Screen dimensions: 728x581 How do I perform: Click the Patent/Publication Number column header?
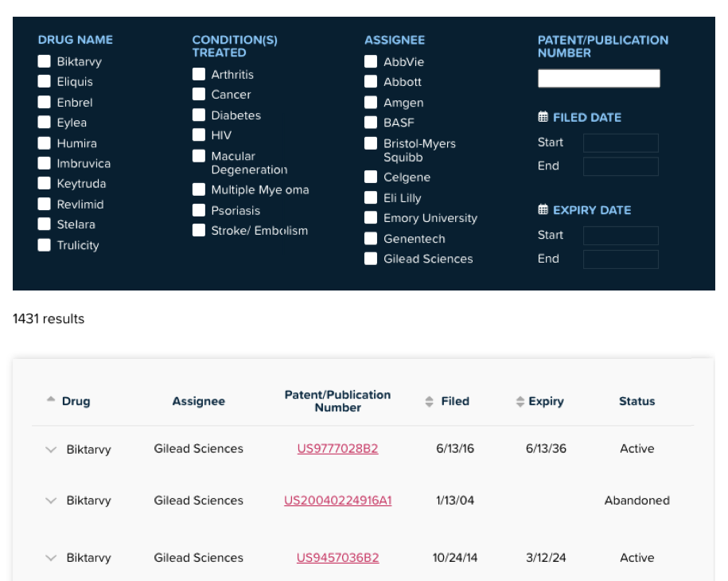pos(337,401)
